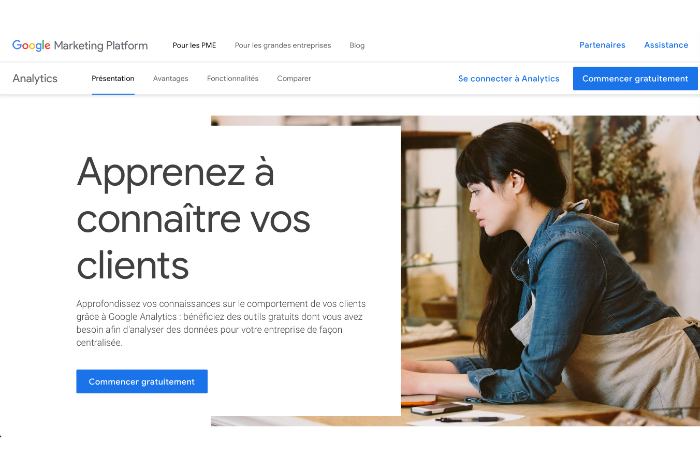
Task: Click the Apprenez à connaître vos clients heading
Action: [193, 218]
